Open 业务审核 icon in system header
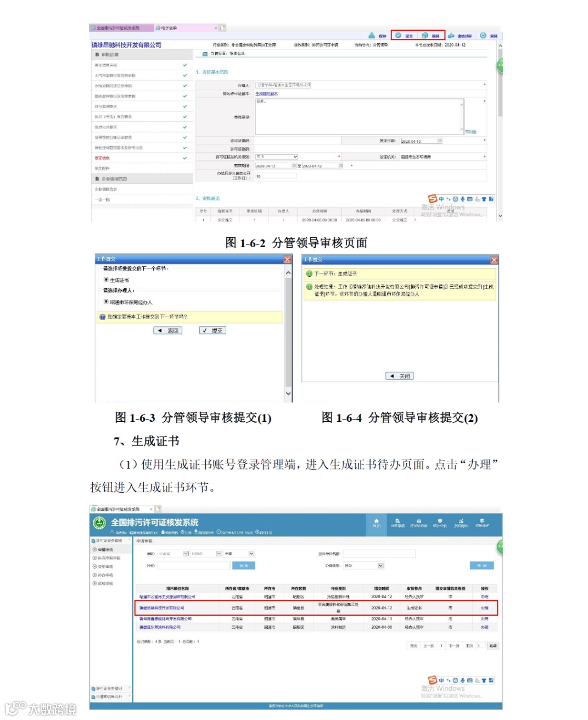Viewport: 588px width, 720px height. click(x=397, y=523)
